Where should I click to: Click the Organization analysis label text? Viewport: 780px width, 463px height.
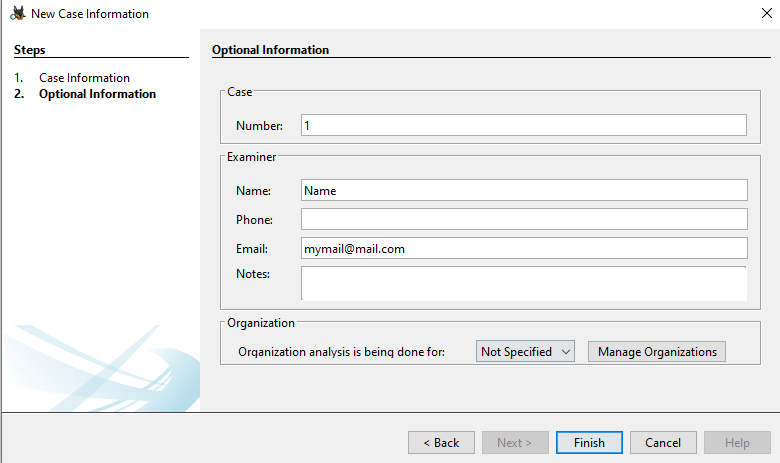point(355,352)
